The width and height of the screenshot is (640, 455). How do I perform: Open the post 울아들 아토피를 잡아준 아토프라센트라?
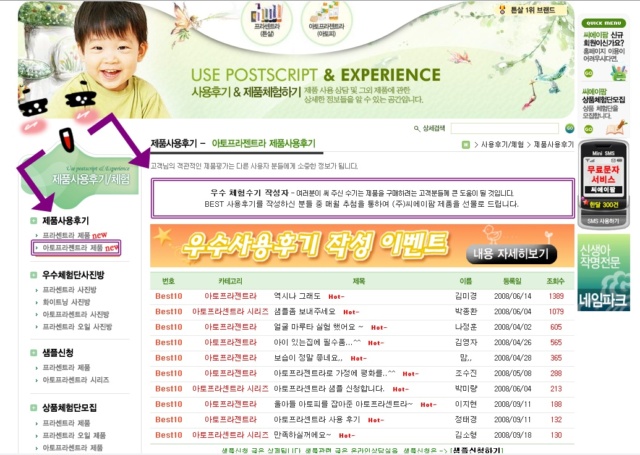343,404
